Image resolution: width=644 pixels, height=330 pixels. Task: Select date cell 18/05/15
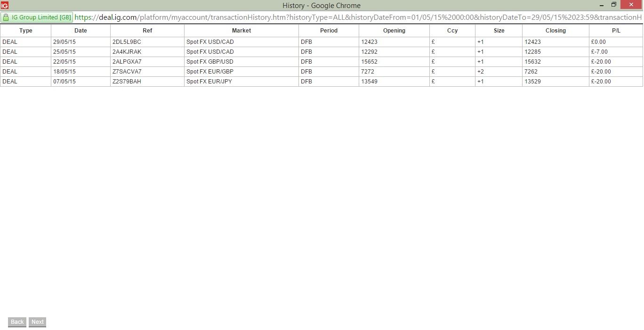pos(80,72)
